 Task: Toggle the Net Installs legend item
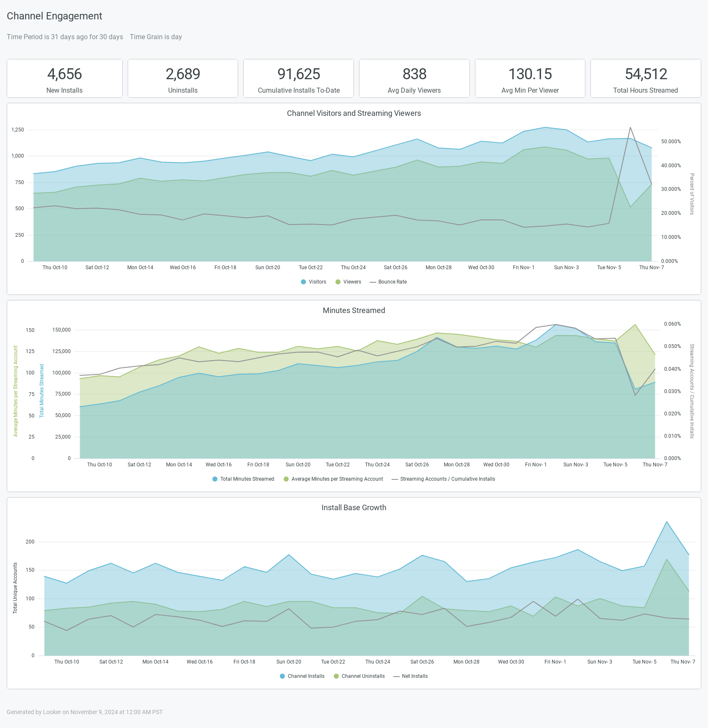[410, 676]
